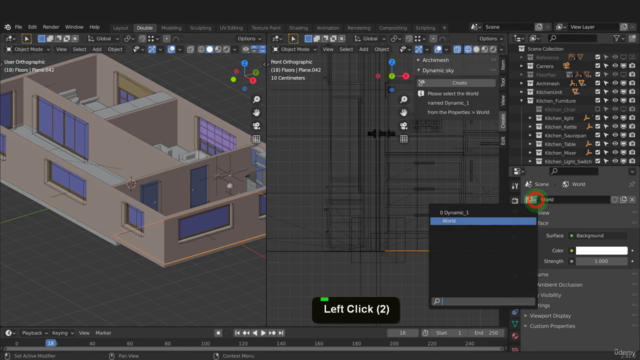Disable Kitchen_Mixer in renders camera icon

point(632,153)
